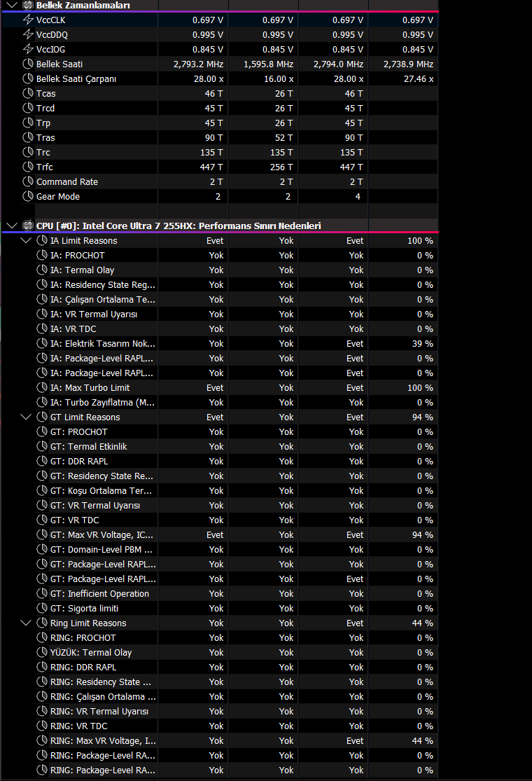532x781 pixels.
Task: Collapse the IA Limit Reasons group
Action: click(26, 240)
